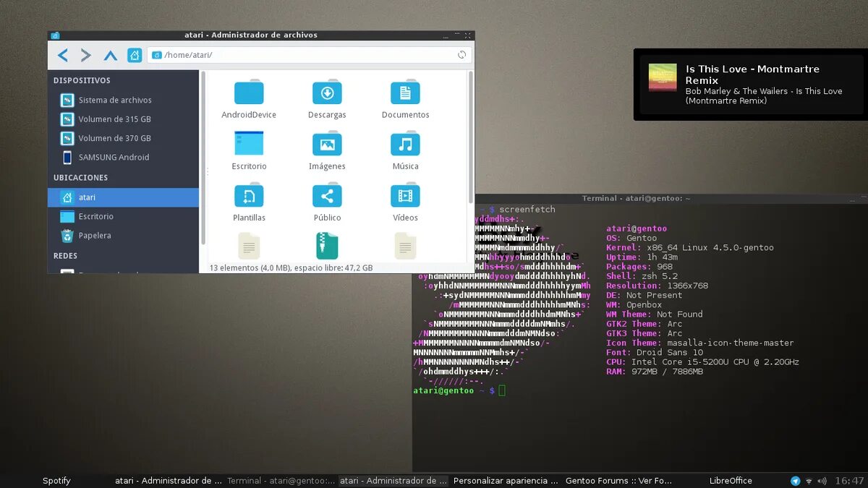Click the Telegram tray icon
This screenshot has height=488, width=868.
[796, 481]
